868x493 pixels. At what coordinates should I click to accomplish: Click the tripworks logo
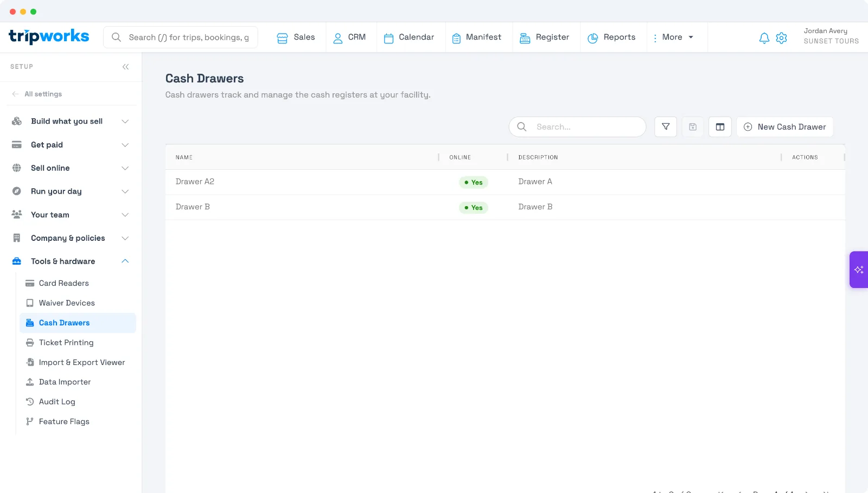49,36
